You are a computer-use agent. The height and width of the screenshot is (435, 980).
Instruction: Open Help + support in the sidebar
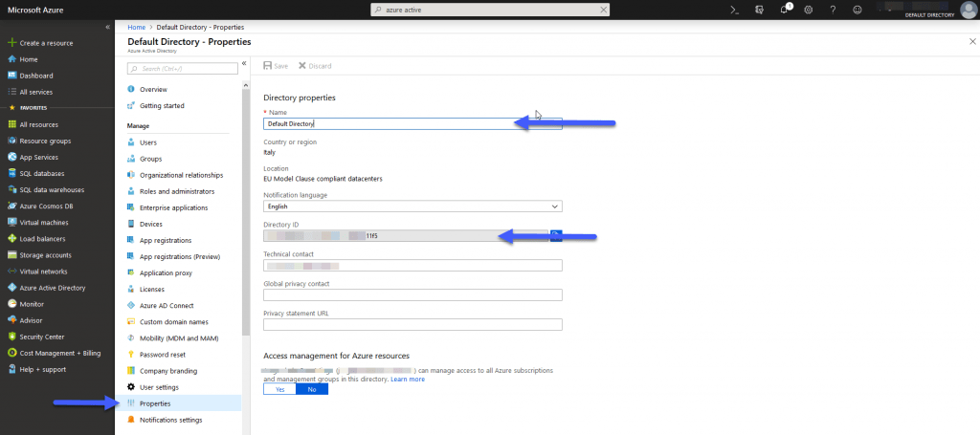[42, 369]
